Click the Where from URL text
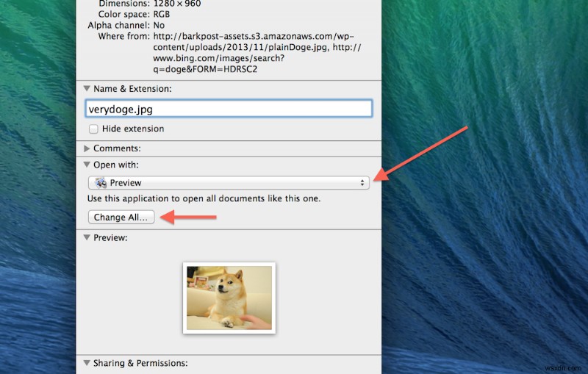588x374 pixels. [257, 53]
